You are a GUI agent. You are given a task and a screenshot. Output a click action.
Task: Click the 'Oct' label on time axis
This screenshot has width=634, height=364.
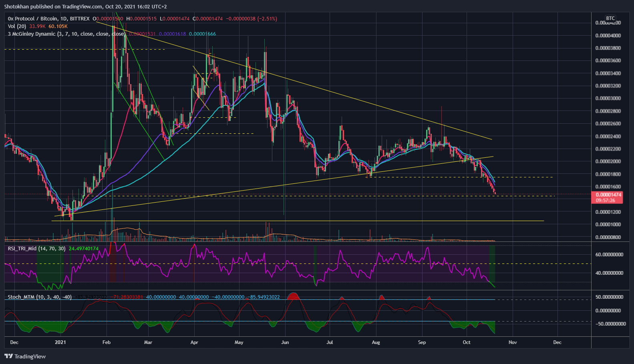click(467, 342)
